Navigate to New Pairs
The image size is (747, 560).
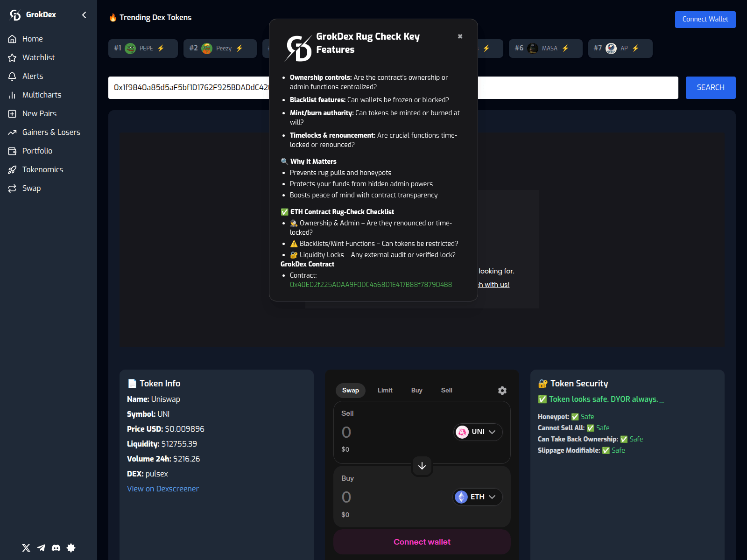tap(39, 113)
